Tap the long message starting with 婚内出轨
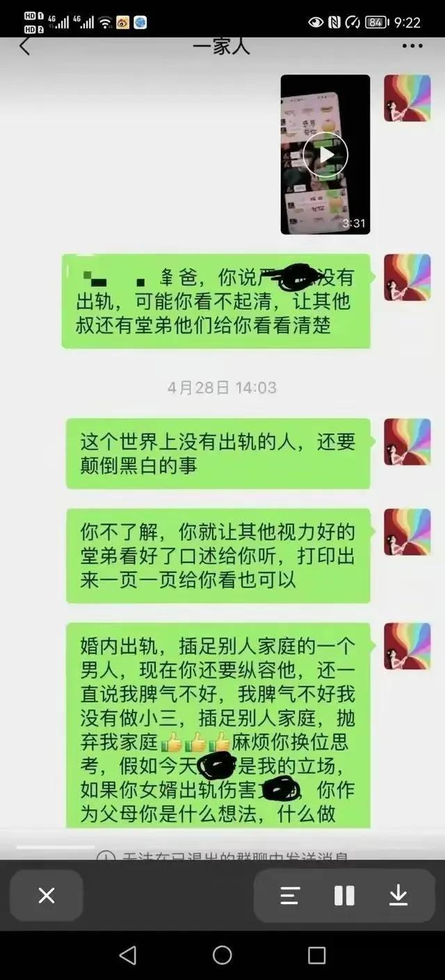The height and width of the screenshot is (980, 445). click(x=218, y=725)
